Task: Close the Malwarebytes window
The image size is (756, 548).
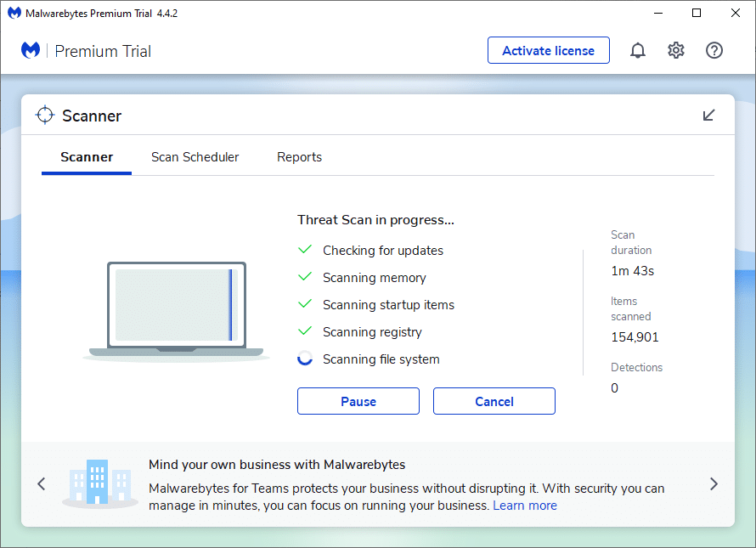Action: click(x=736, y=13)
